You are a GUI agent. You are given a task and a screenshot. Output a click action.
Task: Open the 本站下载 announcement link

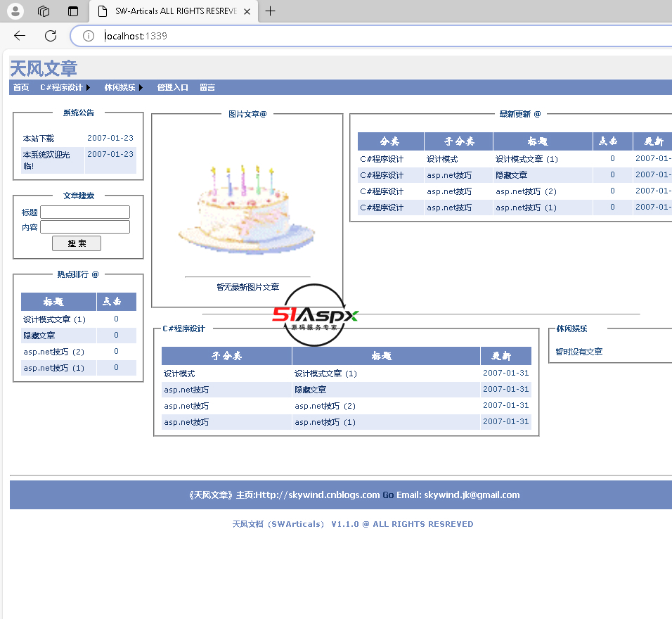39,139
